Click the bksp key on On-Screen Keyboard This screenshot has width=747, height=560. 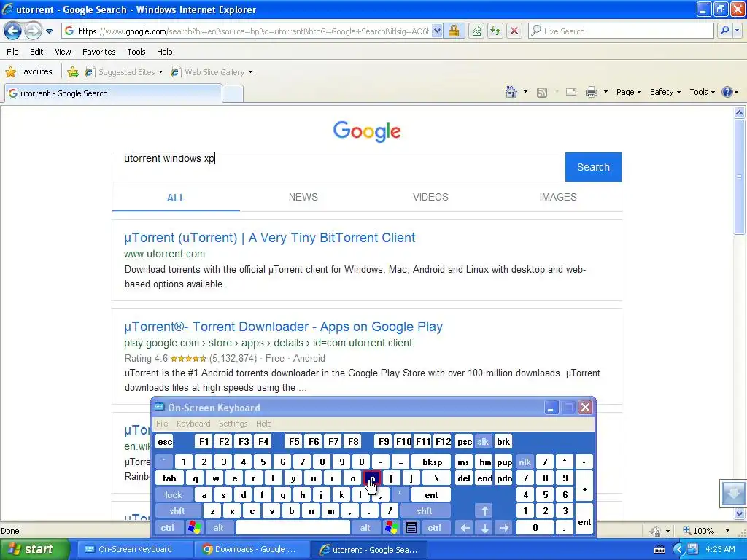[x=432, y=462]
